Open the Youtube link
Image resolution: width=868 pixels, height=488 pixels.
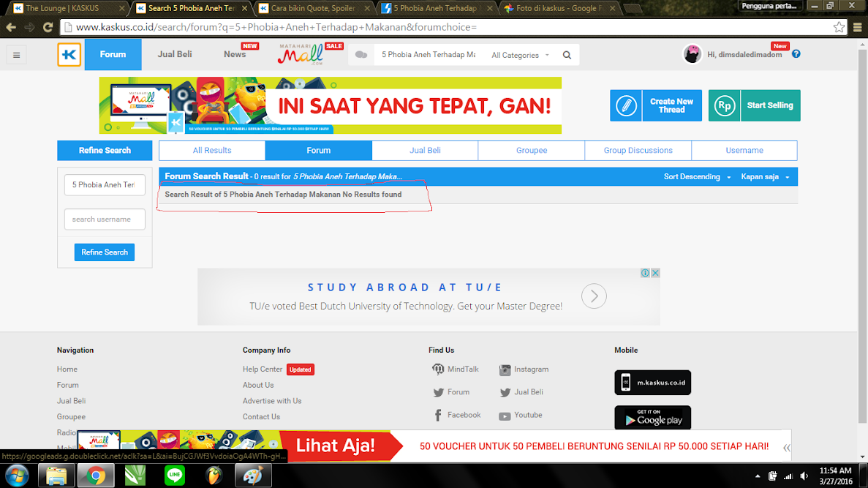[521, 415]
